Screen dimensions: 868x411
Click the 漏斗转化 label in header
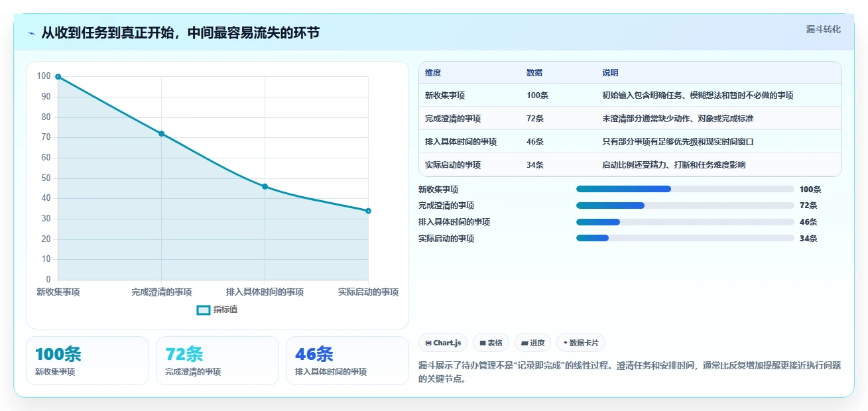coord(824,30)
